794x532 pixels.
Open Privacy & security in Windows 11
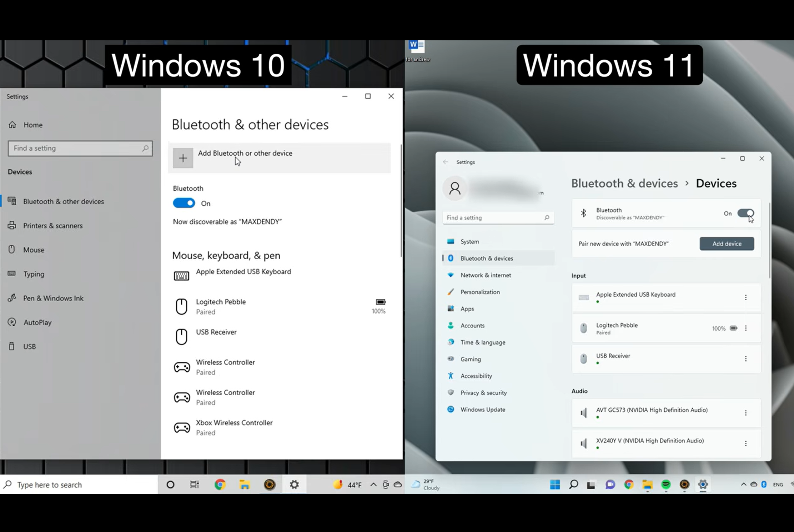(x=498, y=392)
